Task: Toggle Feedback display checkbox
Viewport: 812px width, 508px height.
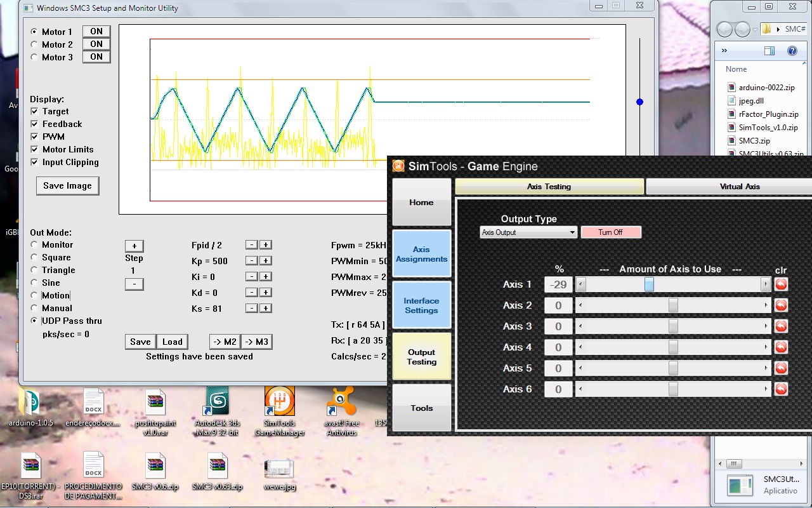Action: point(34,124)
